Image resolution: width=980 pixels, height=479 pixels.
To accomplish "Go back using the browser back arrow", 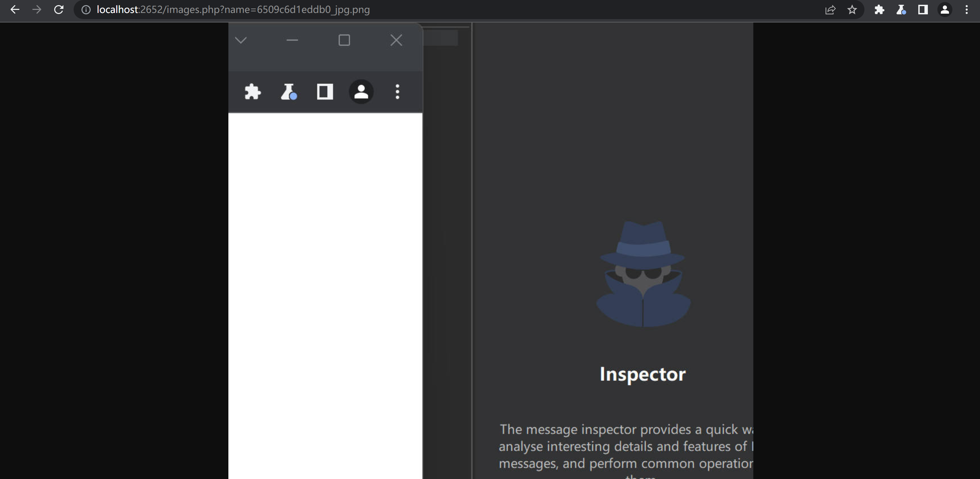I will (x=15, y=10).
